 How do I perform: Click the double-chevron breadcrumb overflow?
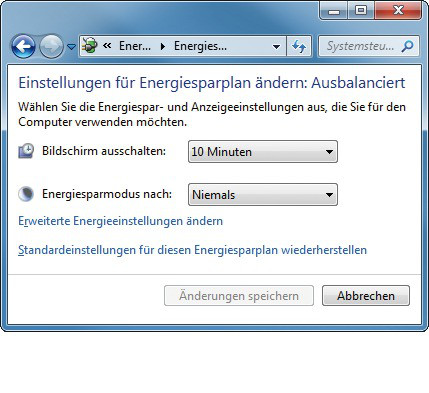coord(107,46)
